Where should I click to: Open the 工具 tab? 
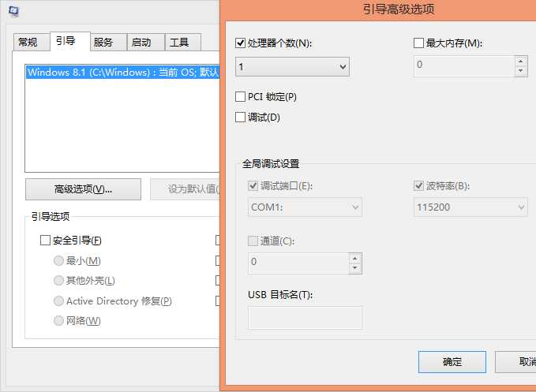pos(183,43)
